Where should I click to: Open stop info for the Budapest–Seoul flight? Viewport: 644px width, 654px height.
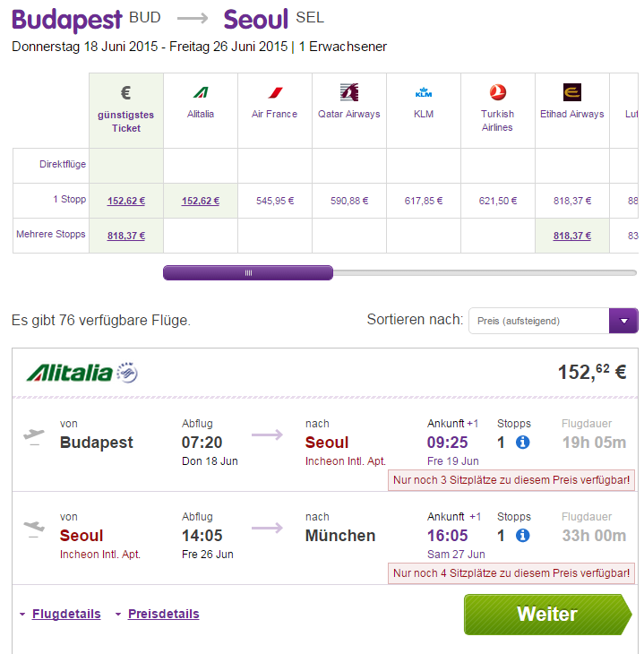coord(523,442)
